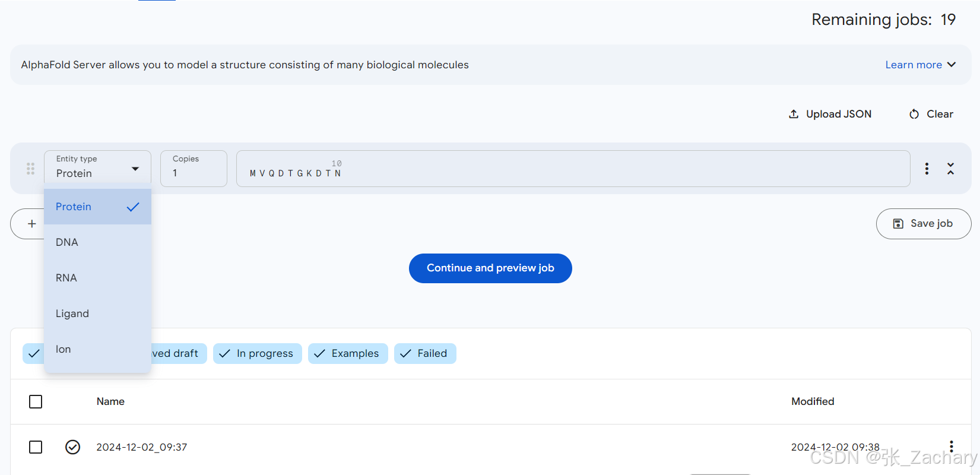Expand the Learn more section
Viewport: 980px width, 475px height.
(x=921, y=65)
